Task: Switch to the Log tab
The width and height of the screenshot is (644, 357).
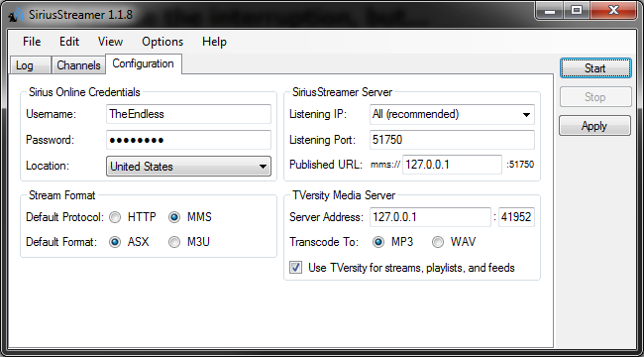Action: tap(30, 65)
